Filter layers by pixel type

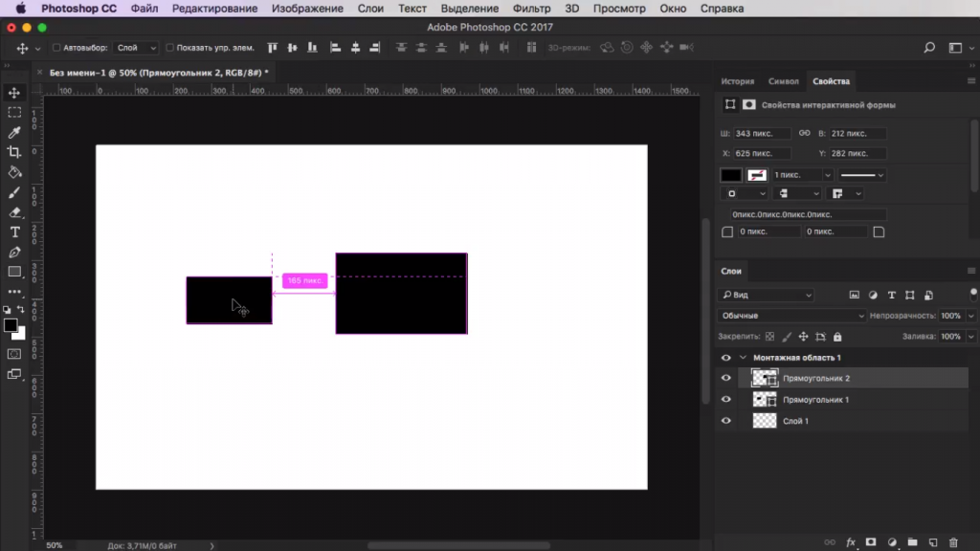855,295
